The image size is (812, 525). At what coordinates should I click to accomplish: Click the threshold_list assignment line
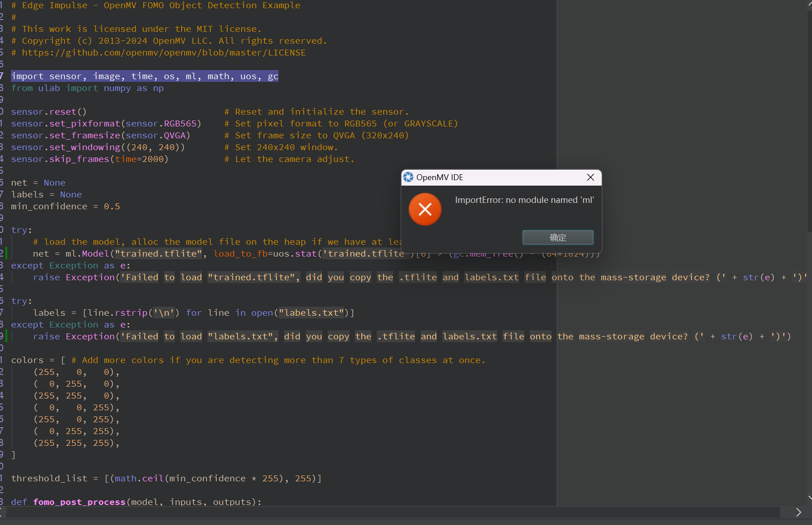(x=166, y=479)
